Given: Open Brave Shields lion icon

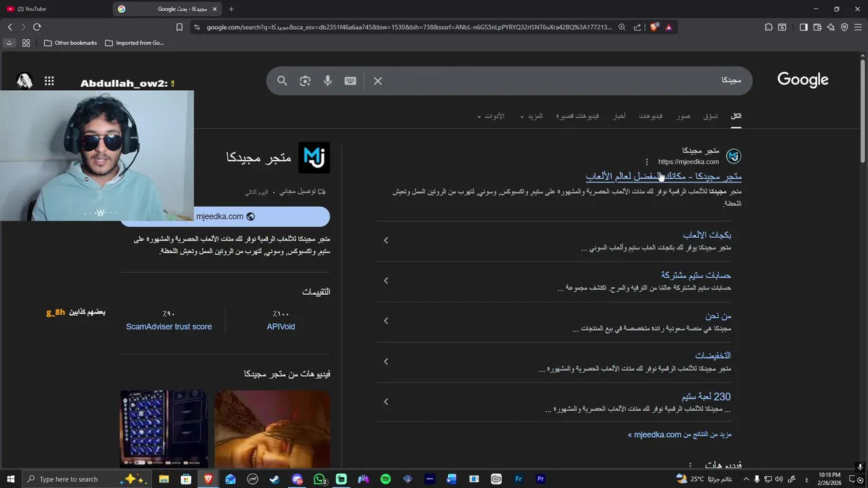Looking at the screenshot, I should coord(654,27).
